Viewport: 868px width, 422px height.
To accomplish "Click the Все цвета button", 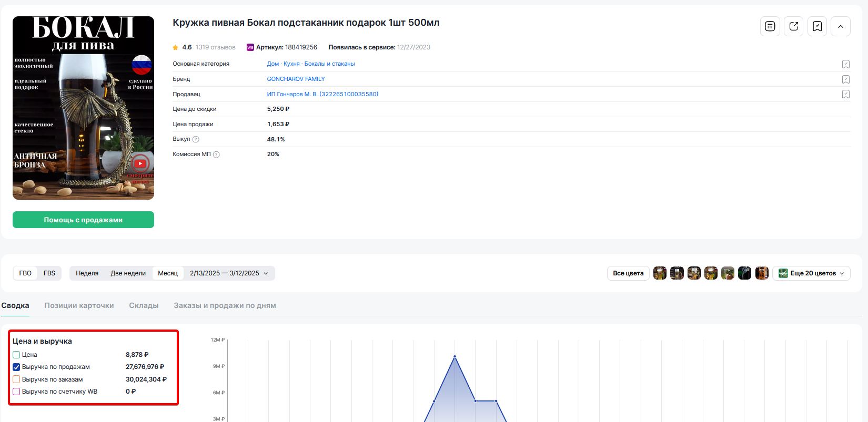I will point(628,273).
